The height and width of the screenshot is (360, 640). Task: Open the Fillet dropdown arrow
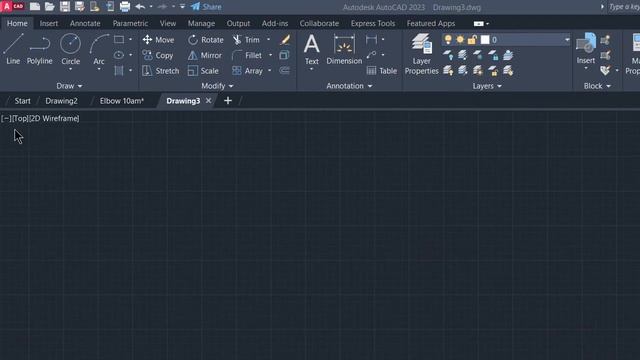pyautogui.click(x=270, y=55)
